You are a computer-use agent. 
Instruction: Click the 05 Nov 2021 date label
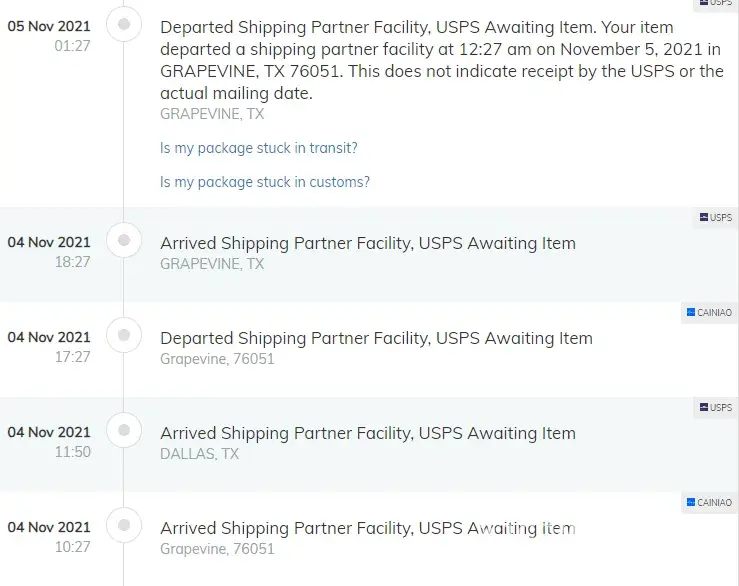49,26
